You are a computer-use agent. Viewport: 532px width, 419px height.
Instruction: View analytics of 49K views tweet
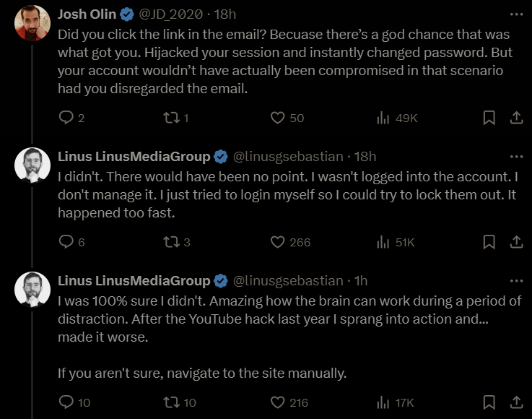(383, 118)
